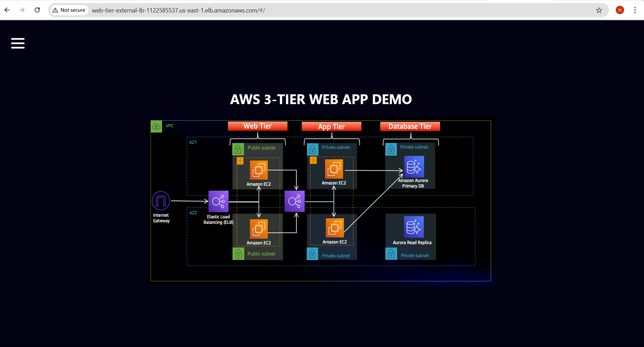Click the Amazon Aurora Primary DB label
The width and height of the screenshot is (644, 347).
413,183
